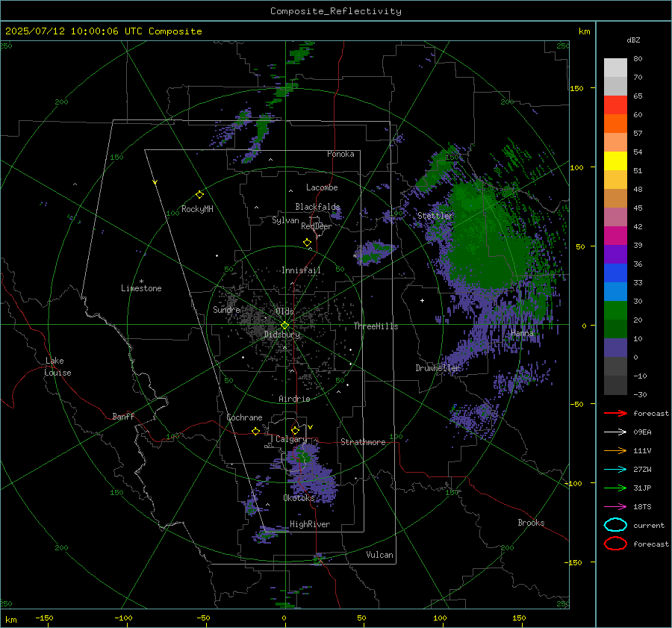The width and height of the screenshot is (672, 628).
Task: Click the red forecast ellipse icon
Action: click(615, 544)
